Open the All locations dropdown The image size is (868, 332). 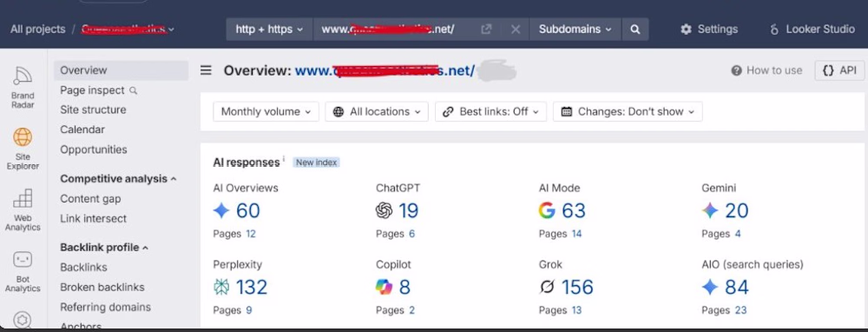tap(377, 111)
